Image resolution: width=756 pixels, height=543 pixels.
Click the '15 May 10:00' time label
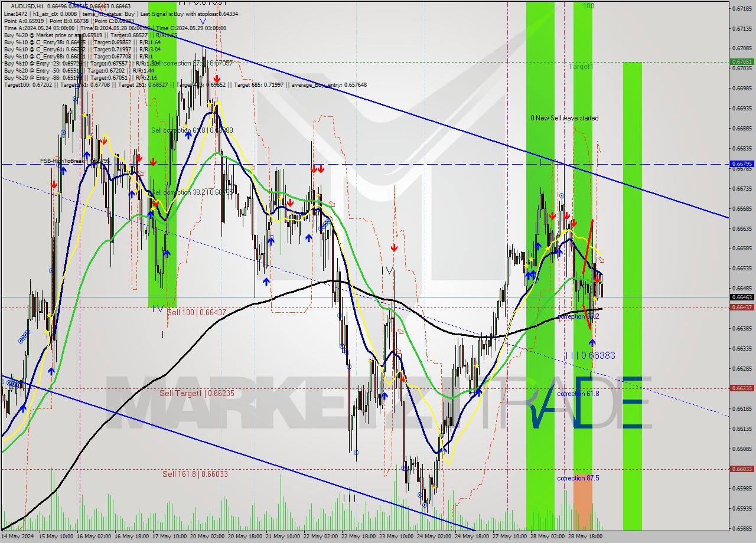click(56, 537)
